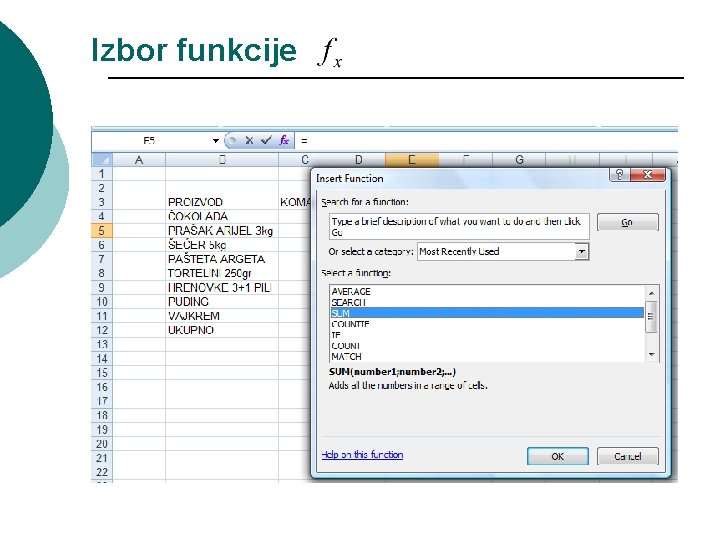Open the Help on this function link
The image size is (720, 540).
(x=362, y=455)
